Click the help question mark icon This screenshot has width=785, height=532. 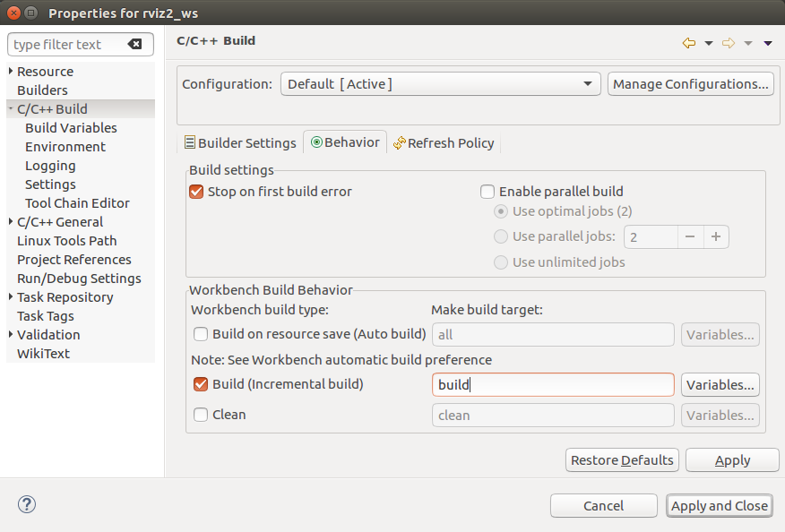click(26, 504)
